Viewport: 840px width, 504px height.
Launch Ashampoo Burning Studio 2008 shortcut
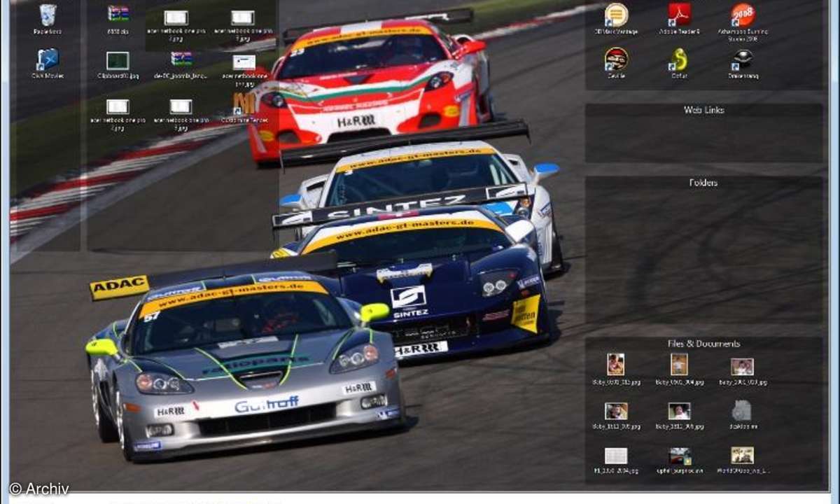tap(743, 15)
